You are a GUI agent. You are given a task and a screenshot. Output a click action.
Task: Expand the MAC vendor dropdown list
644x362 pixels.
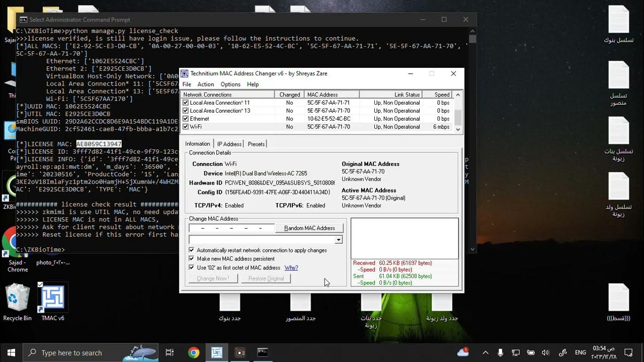(339, 240)
